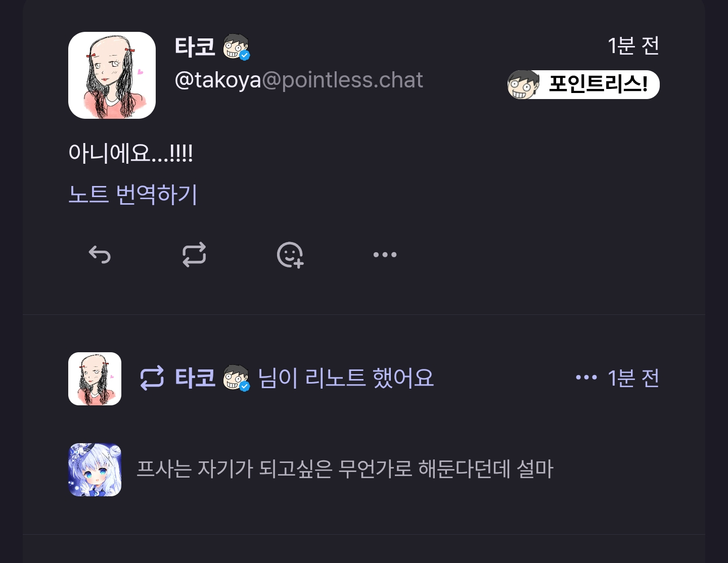Screen dimensions: 728x563
Task: Click the purple 타코 name in the renote header
Action: click(195, 378)
